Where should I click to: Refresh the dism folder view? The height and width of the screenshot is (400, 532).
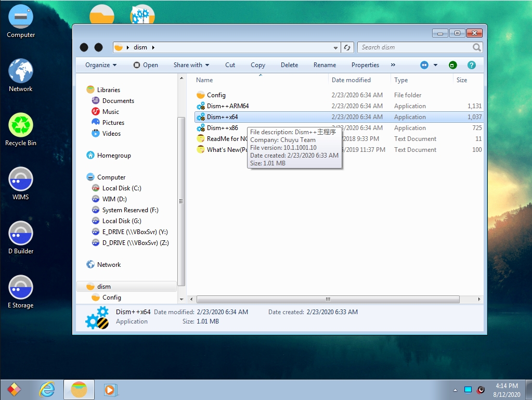[x=347, y=47]
